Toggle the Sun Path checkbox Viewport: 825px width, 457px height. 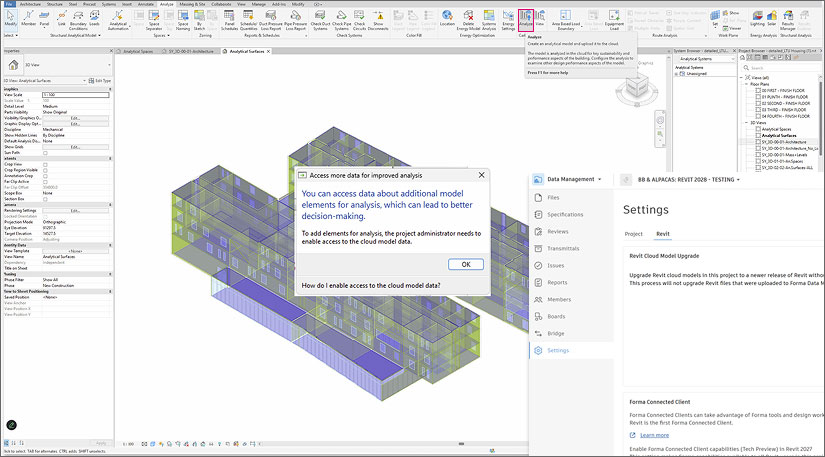[x=46, y=151]
